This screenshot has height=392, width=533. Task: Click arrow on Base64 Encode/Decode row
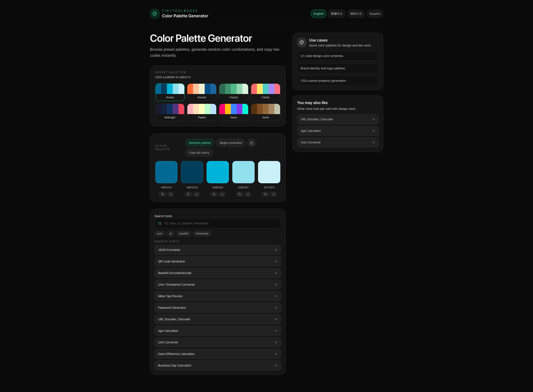click(276, 273)
